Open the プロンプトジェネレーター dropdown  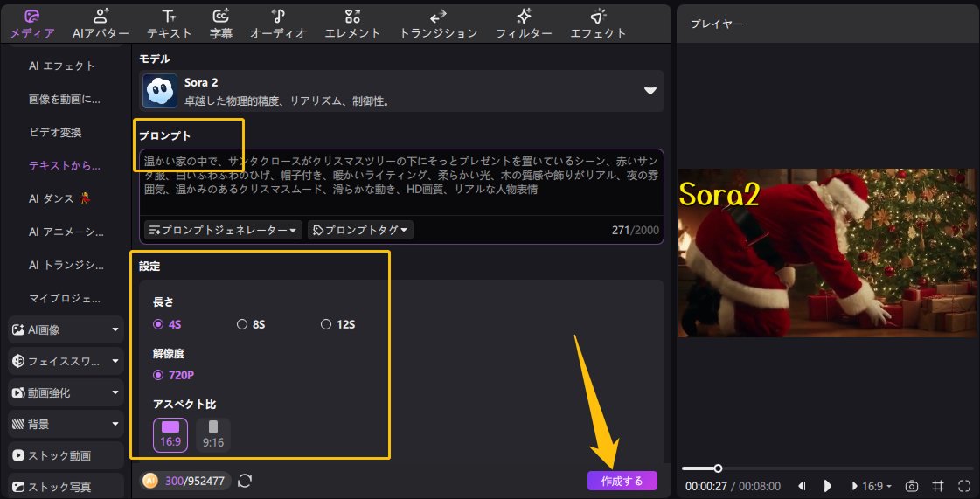click(x=223, y=231)
